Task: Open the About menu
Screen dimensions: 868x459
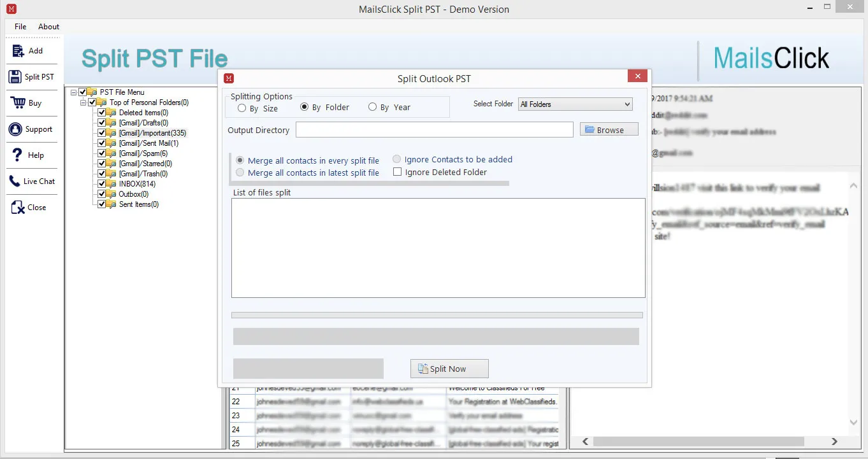Action: pos(48,27)
